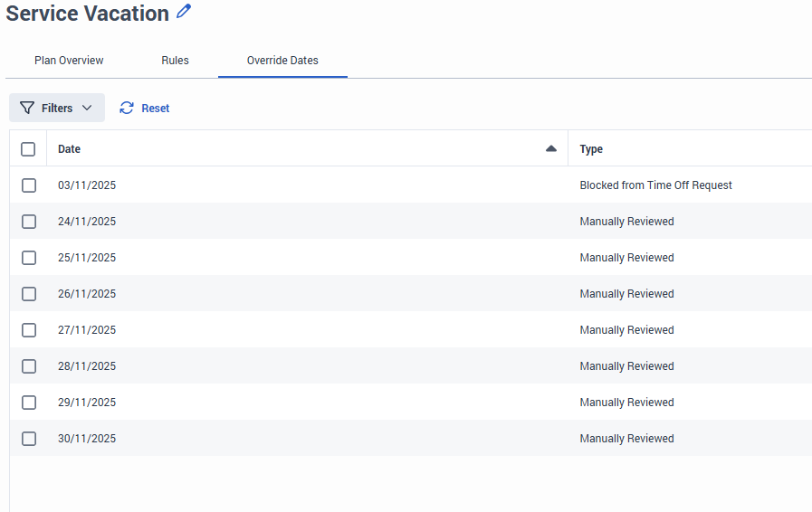Click the funnel filter icon

point(27,108)
